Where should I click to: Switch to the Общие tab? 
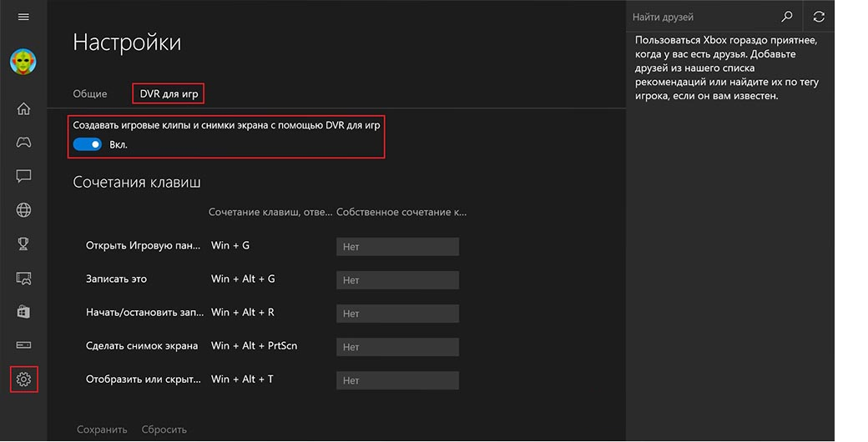pos(89,93)
